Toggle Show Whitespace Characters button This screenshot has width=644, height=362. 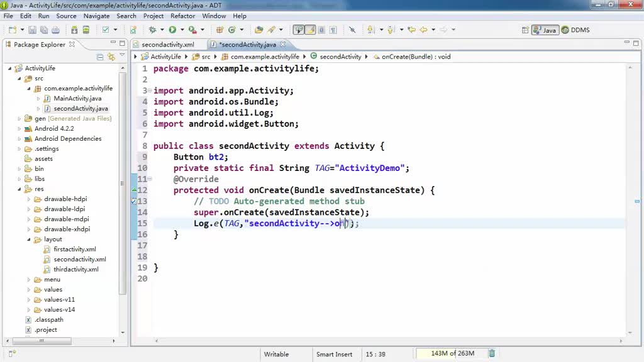(x=333, y=30)
